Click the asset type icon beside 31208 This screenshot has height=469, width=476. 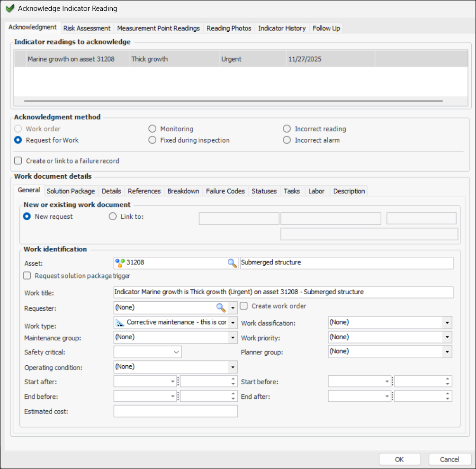[120, 263]
